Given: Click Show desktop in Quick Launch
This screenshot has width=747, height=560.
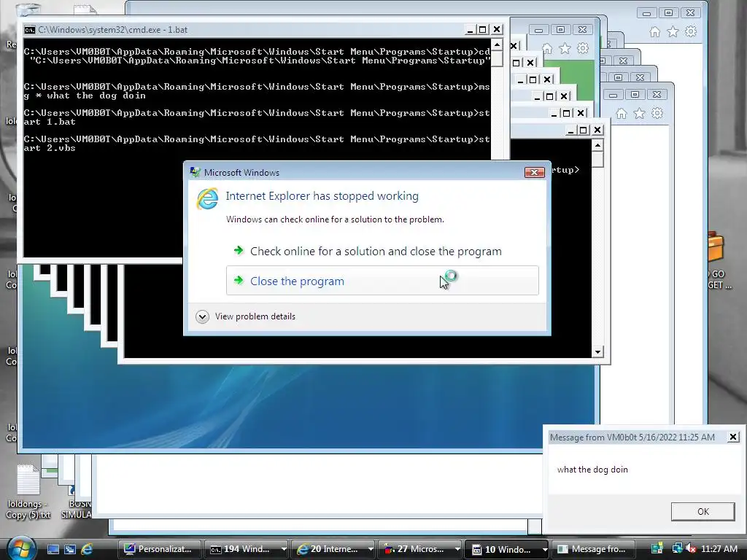Looking at the screenshot, I should coord(53,549).
